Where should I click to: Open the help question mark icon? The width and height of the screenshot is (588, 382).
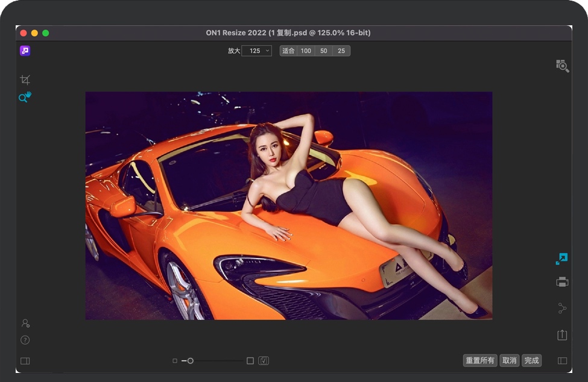point(25,340)
